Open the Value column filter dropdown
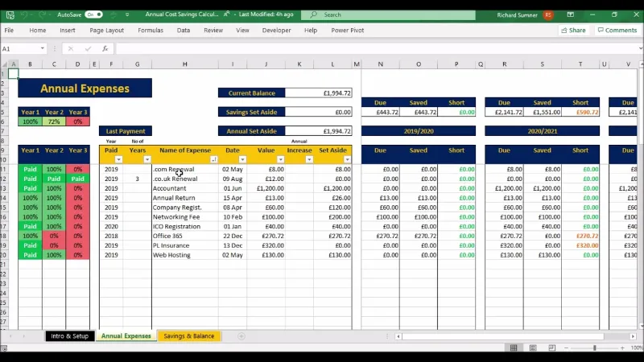This screenshot has height=362, width=644. click(x=280, y=159)
